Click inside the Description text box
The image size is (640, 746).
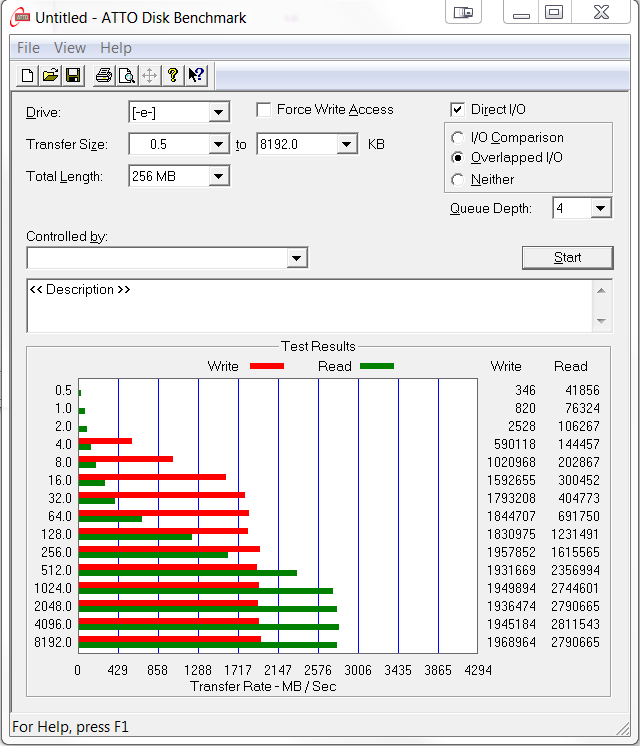pos(310,305)
